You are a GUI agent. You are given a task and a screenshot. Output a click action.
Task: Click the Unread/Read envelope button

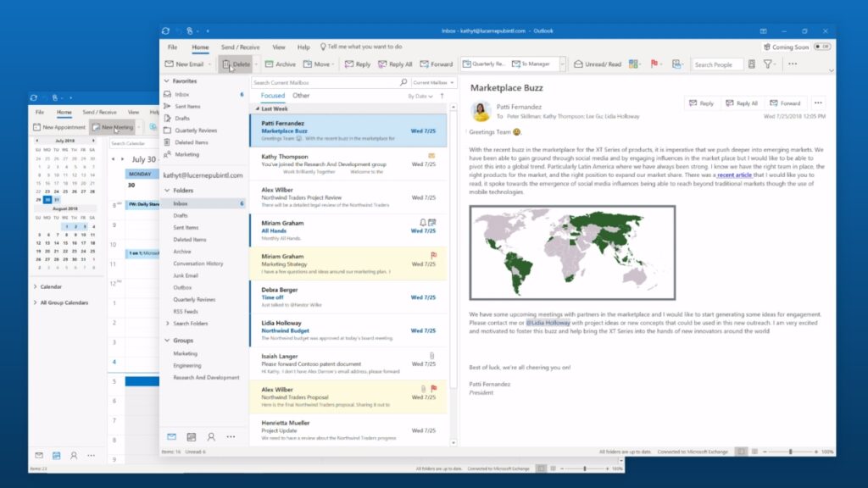598,64
